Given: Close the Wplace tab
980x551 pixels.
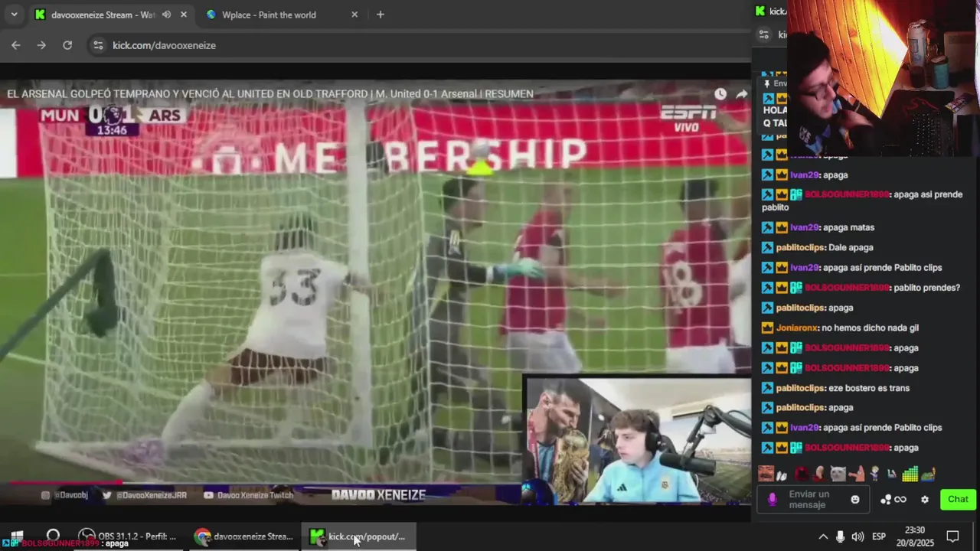Looking at the screenshot, I should click(x=354, y=15).
